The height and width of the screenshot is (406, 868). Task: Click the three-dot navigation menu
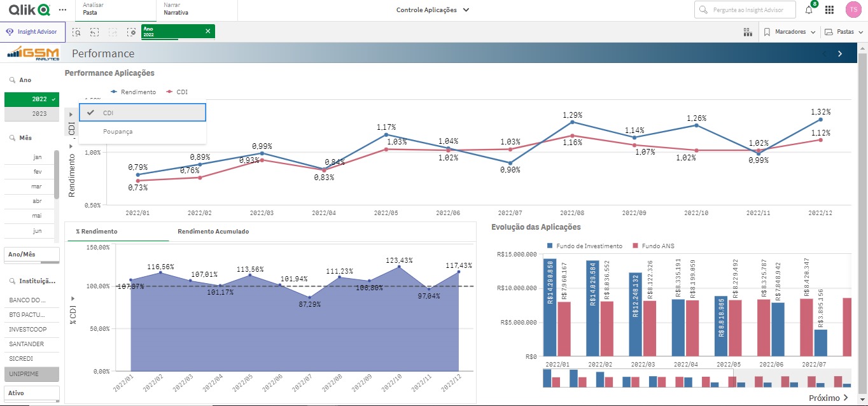[x=62, y=10]
